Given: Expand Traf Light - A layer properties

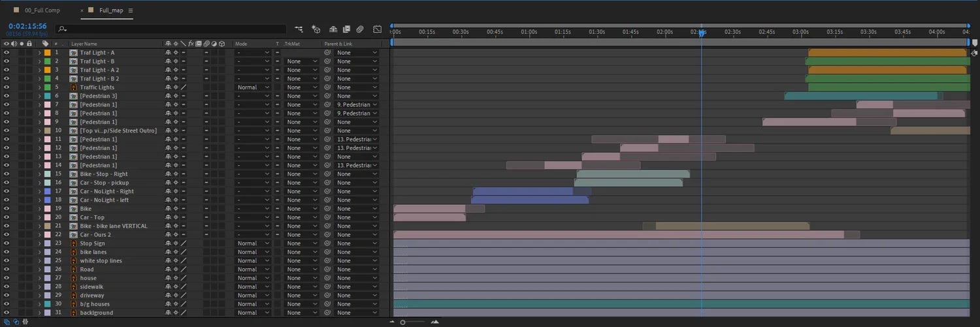Looking at the screenshot, I should click(x=39, y=53).
